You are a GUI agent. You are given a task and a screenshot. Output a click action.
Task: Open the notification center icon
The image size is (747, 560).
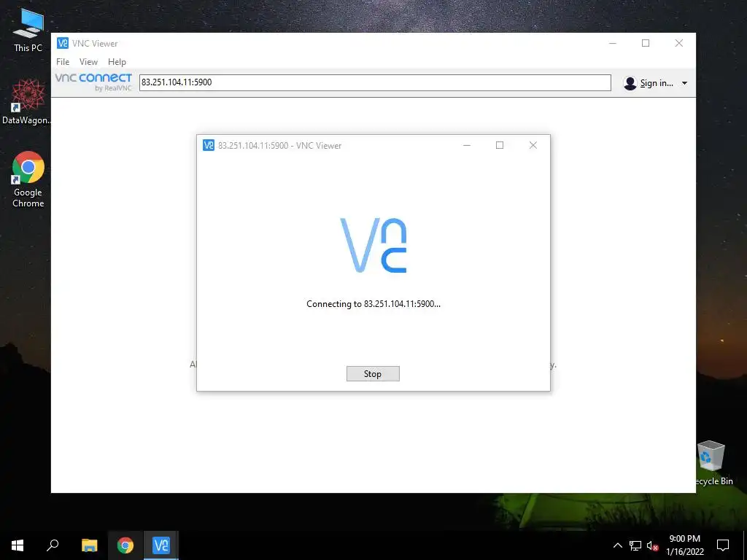pyautogui.click(x=723, y=545)
